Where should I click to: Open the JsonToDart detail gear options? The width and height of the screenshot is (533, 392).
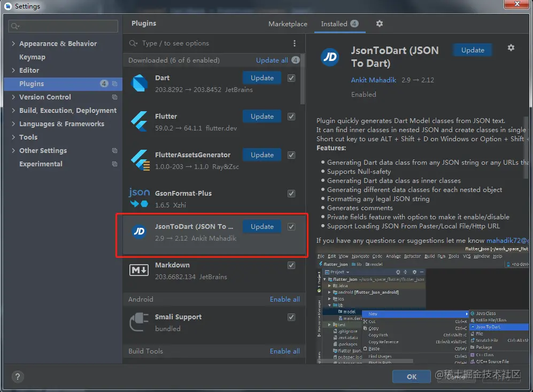511,48
